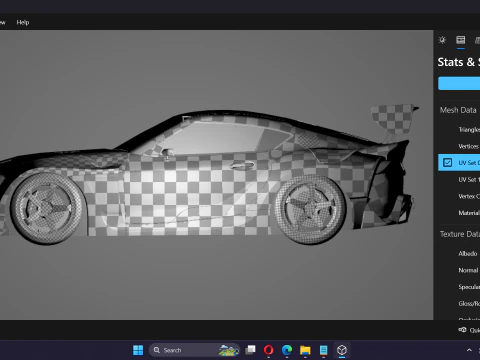Viewport: 480px width, 360px height.
Task: Click the blue button under Stats heading
Action: pos(459,83)
